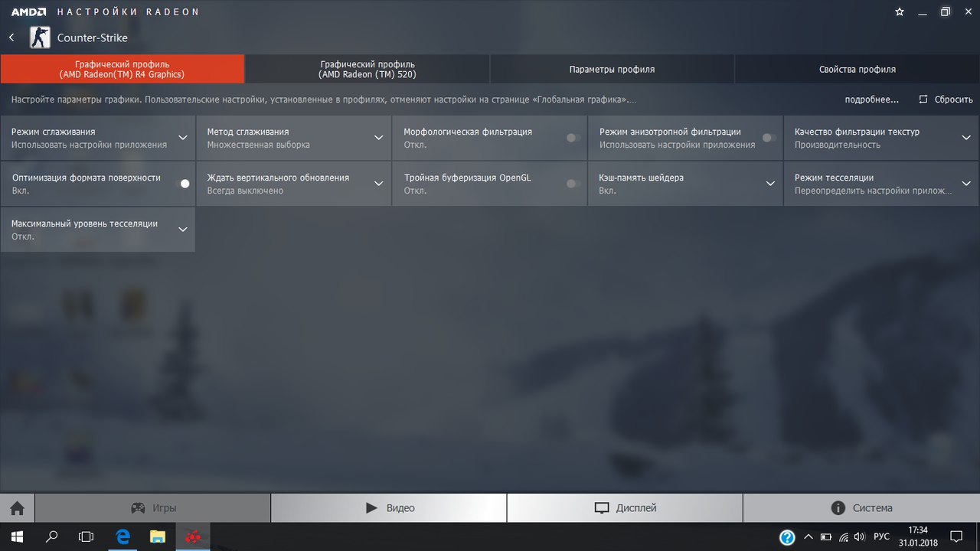980x551 pixels.
Task: Click the НАСТРОЙКИ RADEON window title
Action: point(128,11)
